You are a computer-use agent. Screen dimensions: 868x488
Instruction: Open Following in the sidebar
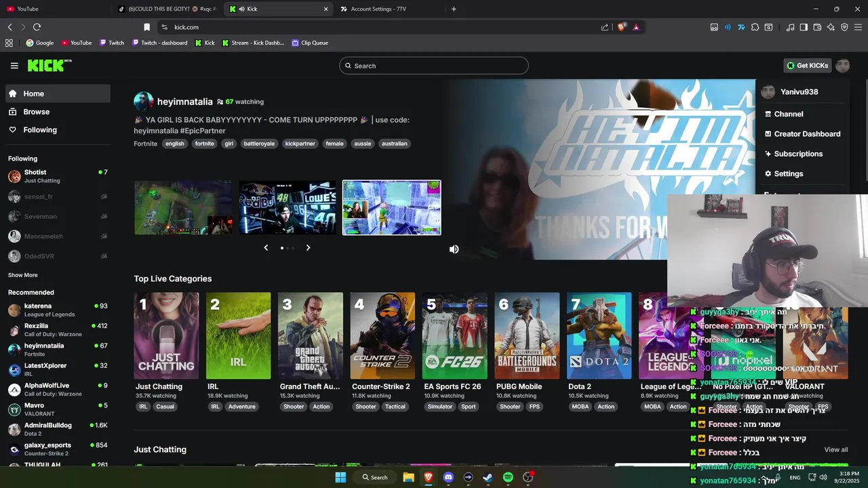(58, 130)
